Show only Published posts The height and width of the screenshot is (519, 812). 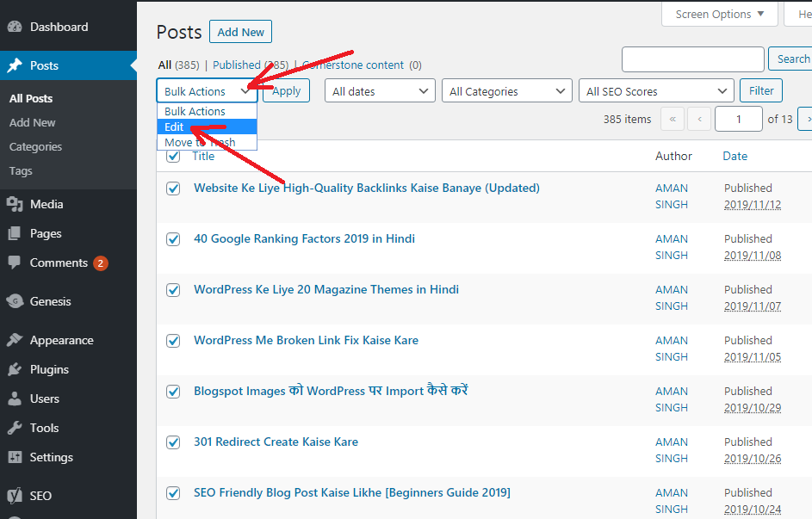pos(237,65)
